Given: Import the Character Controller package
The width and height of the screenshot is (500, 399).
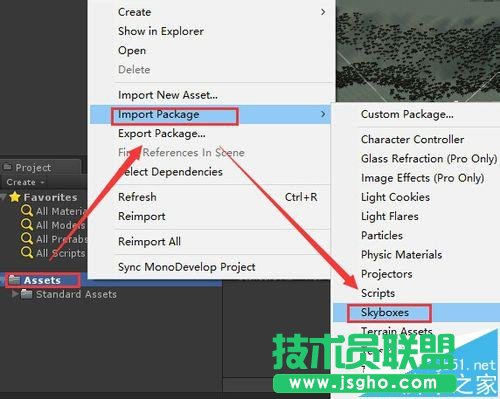Looking at the screenshot, I should [417, 139].
